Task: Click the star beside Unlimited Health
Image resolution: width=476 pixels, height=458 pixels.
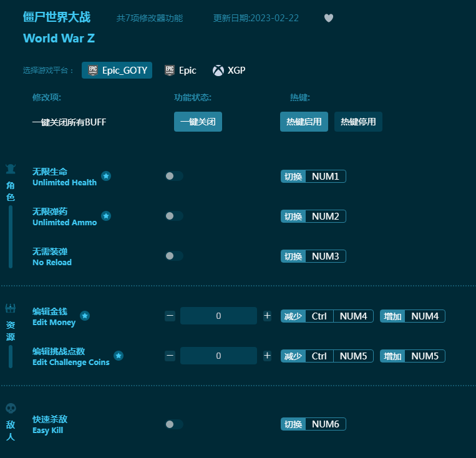Action: point(106,176)
